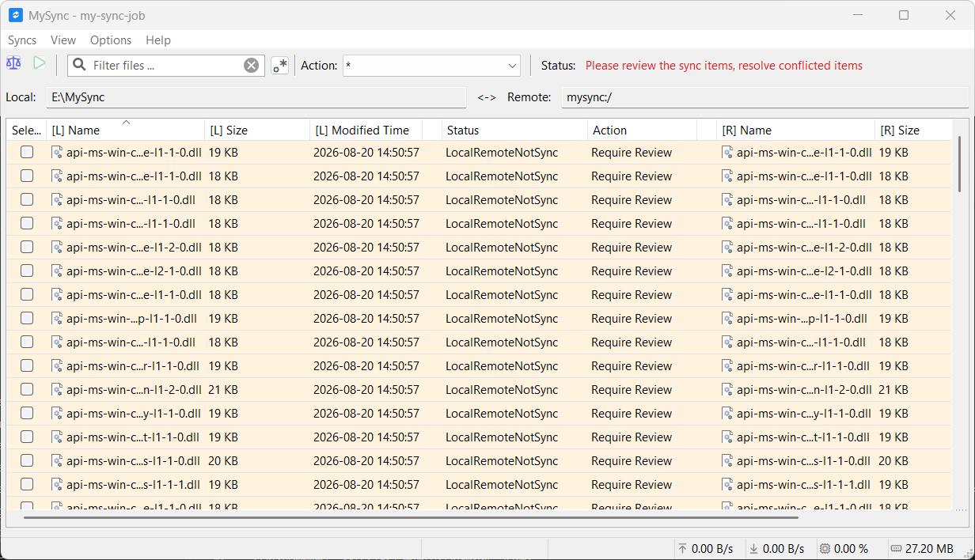Click the remote file icon of the n-l1-2-0.dll row
The image size is (975, 560).
pos(727,390)
